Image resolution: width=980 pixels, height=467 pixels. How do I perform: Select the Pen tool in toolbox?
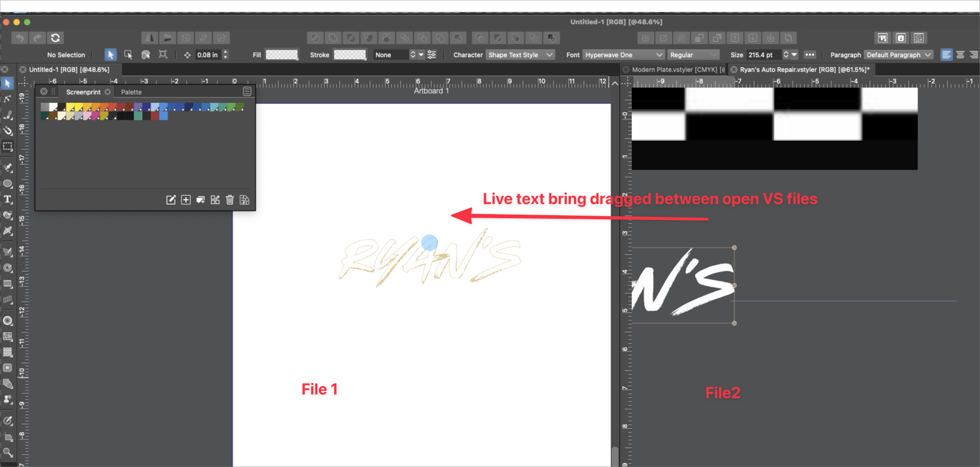click(x=8, y=168)
